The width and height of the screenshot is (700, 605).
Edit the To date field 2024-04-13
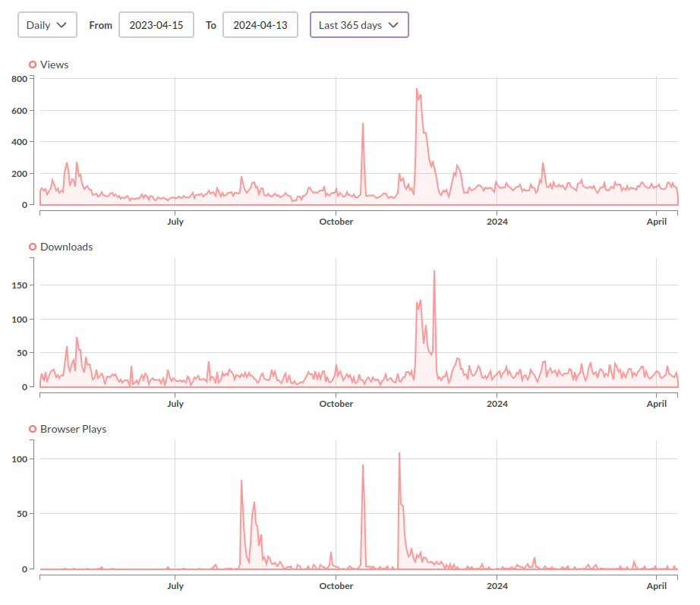point(260,25)
